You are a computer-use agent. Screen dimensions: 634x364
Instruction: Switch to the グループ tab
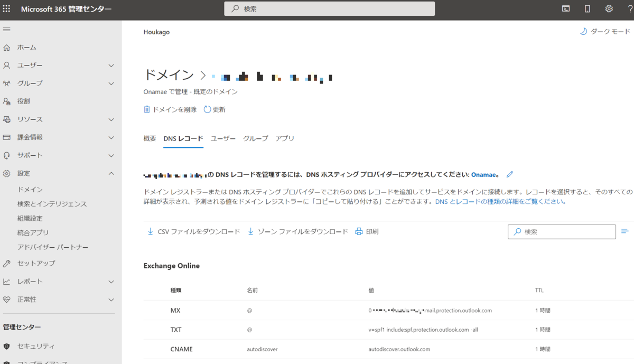click(x=256, y=138)
